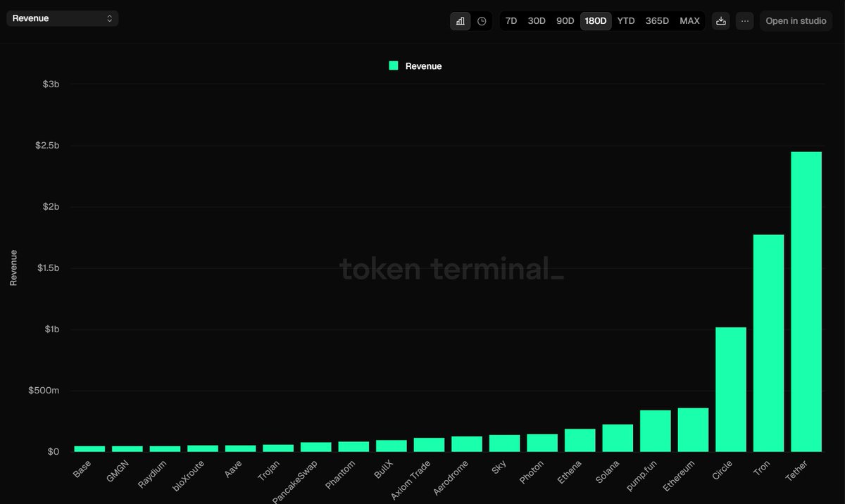Viewport: 845px width, 504px height.
Task: Click the $2.5b y-axis value
Action: tap(48, 145)
